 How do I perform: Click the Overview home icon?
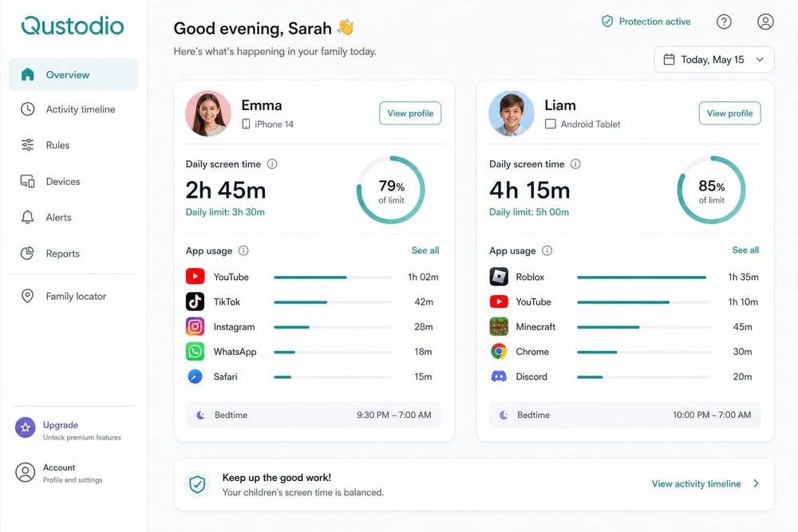click(27, 74)
